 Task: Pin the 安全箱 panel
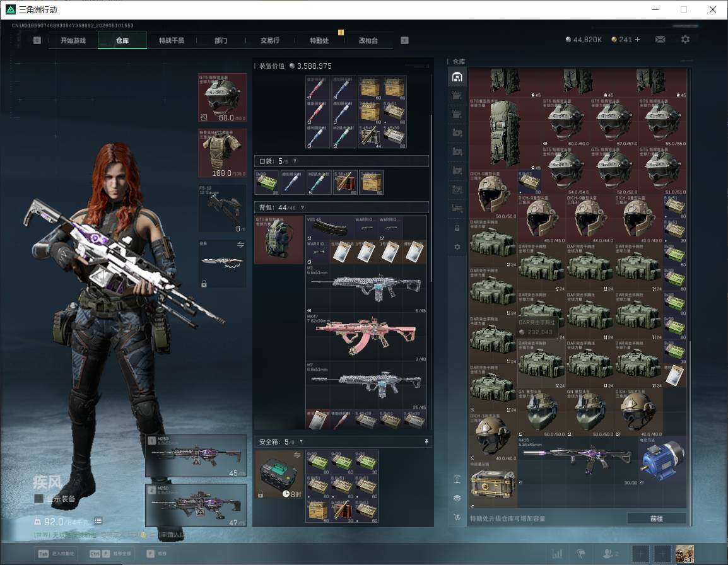click(x=426, y=441)
